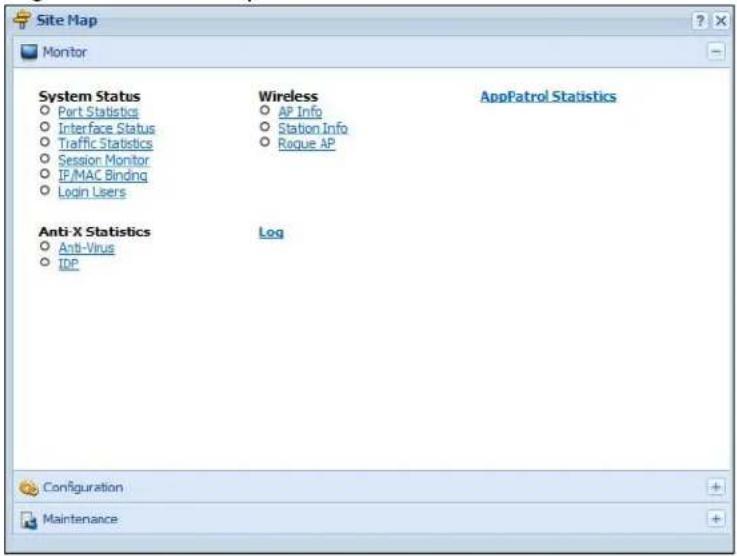Open the Log link
737x556 pixels.
point(271,232)
